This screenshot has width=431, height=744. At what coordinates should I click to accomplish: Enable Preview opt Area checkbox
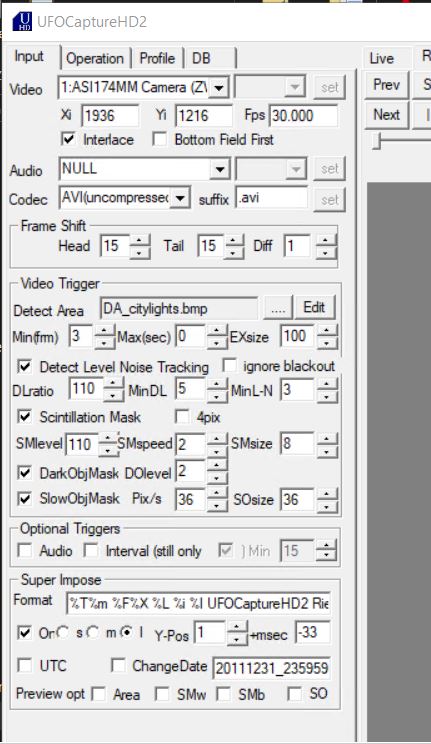coord(99,694)
